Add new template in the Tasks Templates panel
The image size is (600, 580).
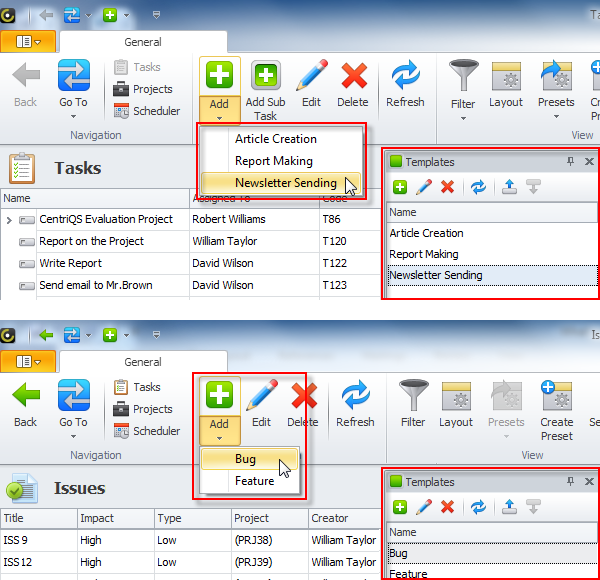pyautogui.click(x=399, y=187)
